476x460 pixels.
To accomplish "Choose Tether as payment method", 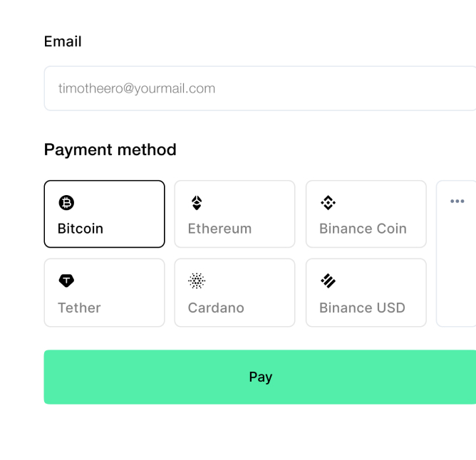I will point(79,308).
